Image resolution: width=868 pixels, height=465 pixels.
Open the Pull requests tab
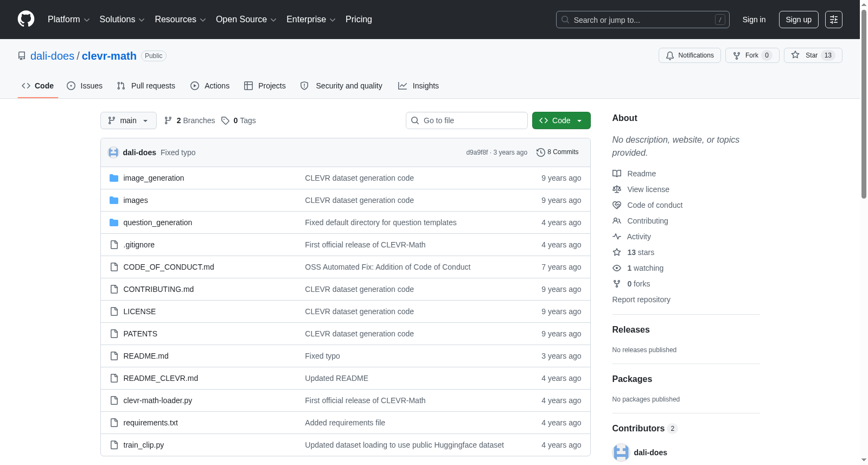point(146,86)
